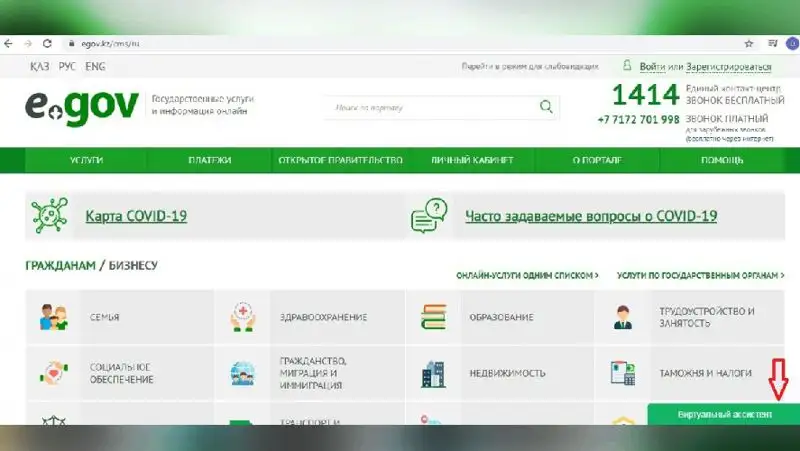
Task: Click the social security heart icon
Action: (54, 373)
